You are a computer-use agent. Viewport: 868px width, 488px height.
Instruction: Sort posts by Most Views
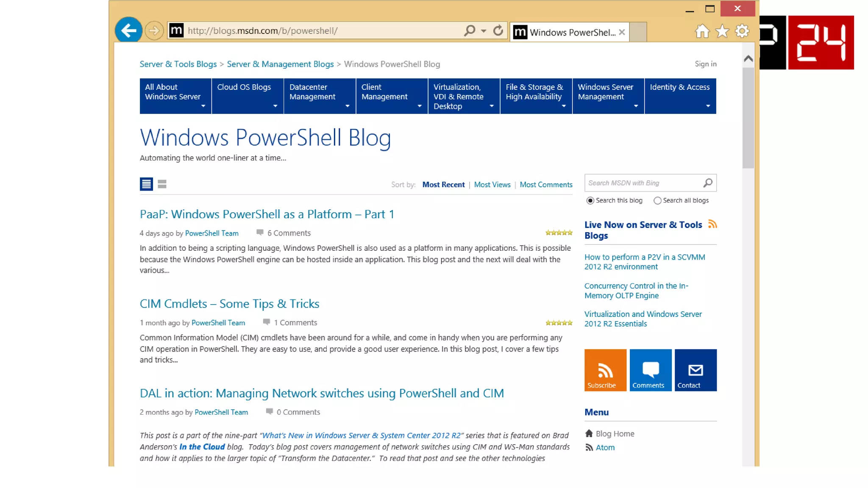492,185
